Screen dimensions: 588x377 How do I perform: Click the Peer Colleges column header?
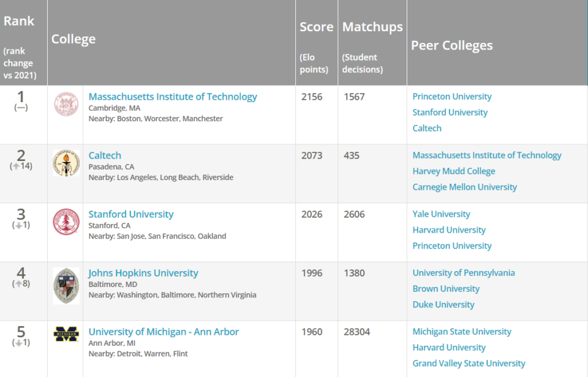(451, 45)
